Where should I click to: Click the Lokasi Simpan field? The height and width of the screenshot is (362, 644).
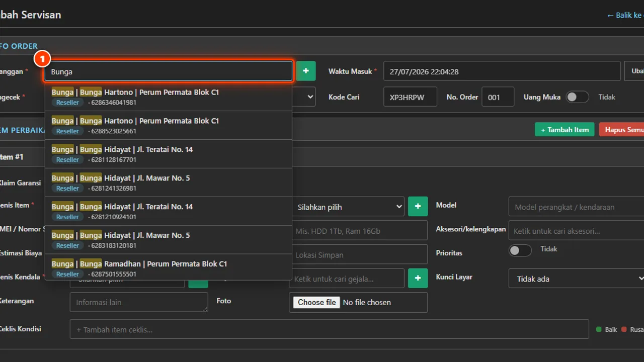(359, 255)
